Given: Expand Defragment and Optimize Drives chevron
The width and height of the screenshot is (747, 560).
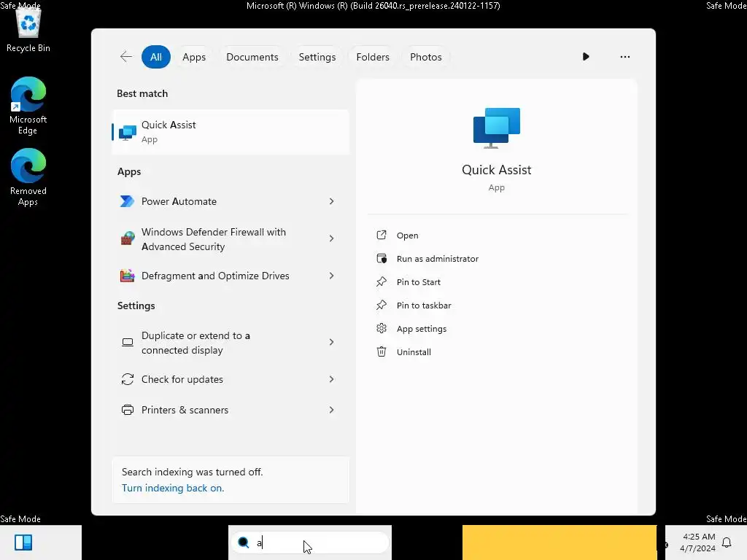Looking at the screenshot, I should (x=332, y=276).
